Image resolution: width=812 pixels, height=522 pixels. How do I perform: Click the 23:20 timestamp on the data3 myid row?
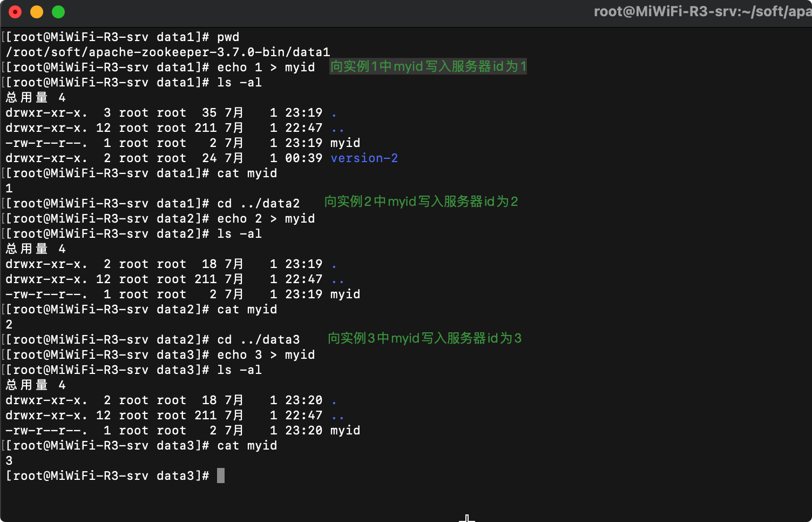[303, 431]
